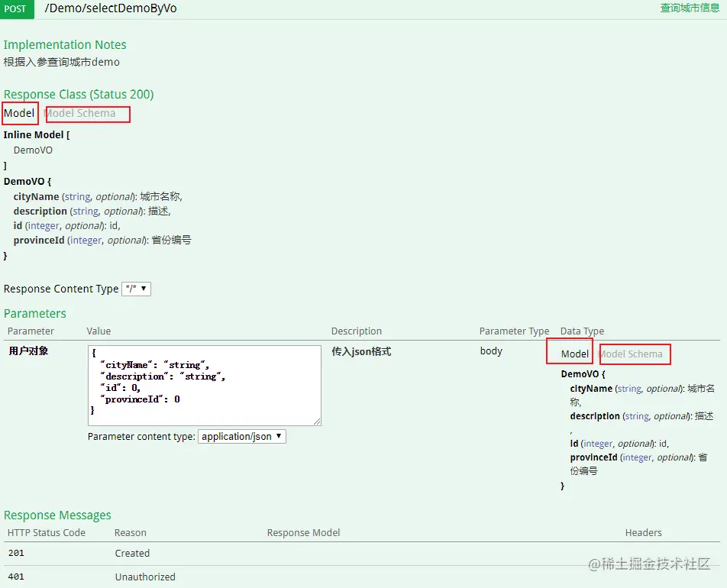727x588 pixels.
Task: Click the Value column header
Action: point(99,331)
